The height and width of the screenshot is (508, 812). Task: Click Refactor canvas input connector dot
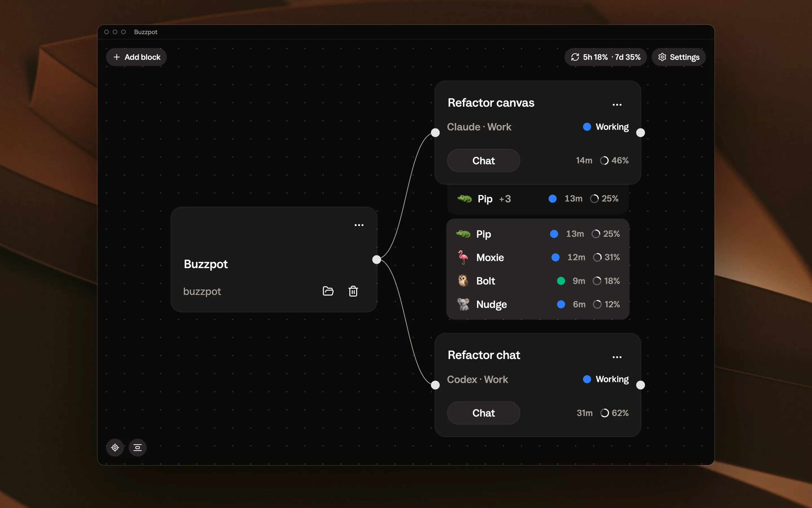tap(435, 133)
